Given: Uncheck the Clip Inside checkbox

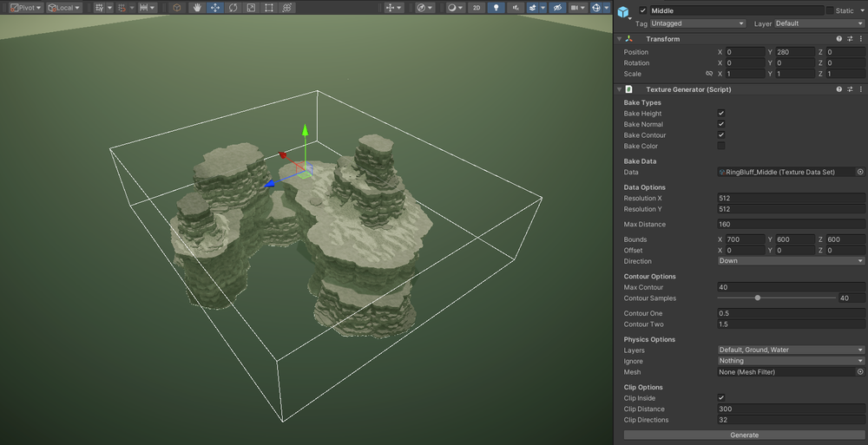Looking at the screenshot, I should click(720, 397).
